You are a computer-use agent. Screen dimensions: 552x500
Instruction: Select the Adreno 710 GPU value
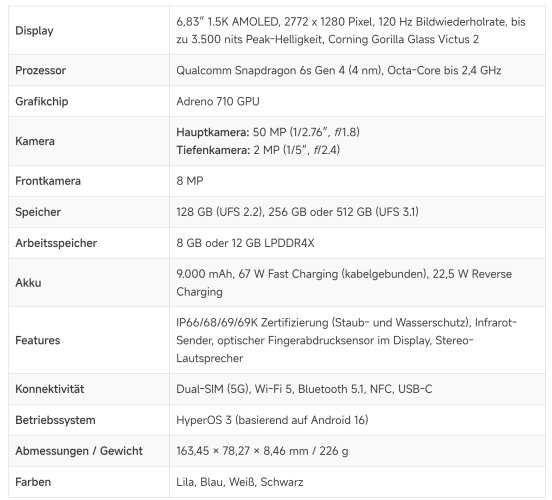tap(218, 101)
